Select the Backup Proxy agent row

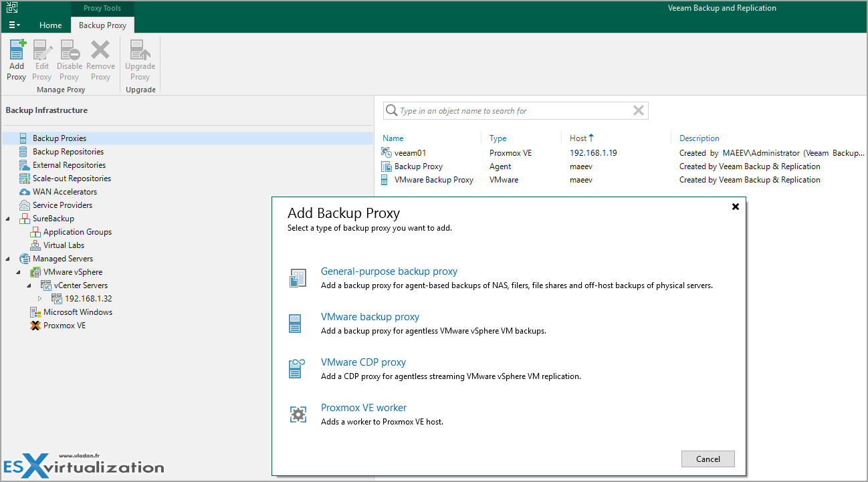pos(622,166)
